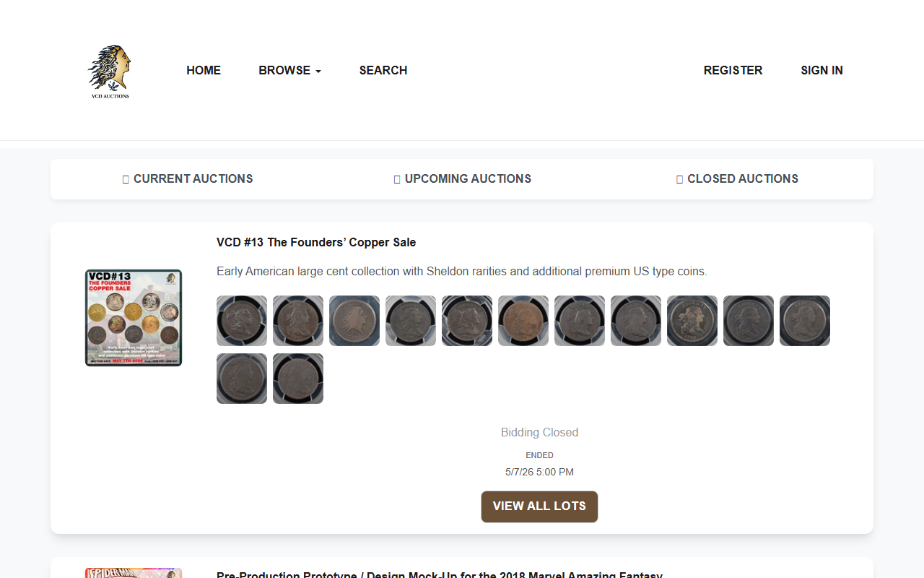Click the VCD#13 auction poster image
The height and width of the screenshot is (578, 924).
point(134,318)
